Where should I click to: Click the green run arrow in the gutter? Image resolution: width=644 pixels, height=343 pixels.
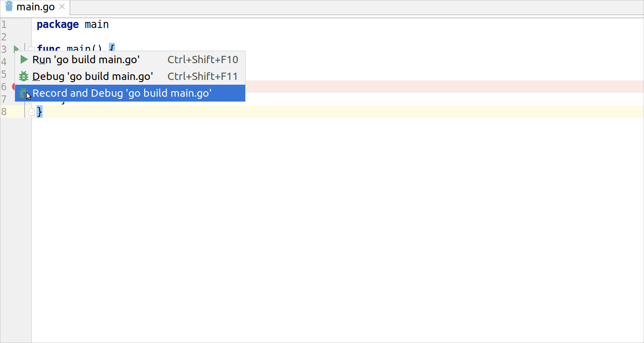(16, 49)
